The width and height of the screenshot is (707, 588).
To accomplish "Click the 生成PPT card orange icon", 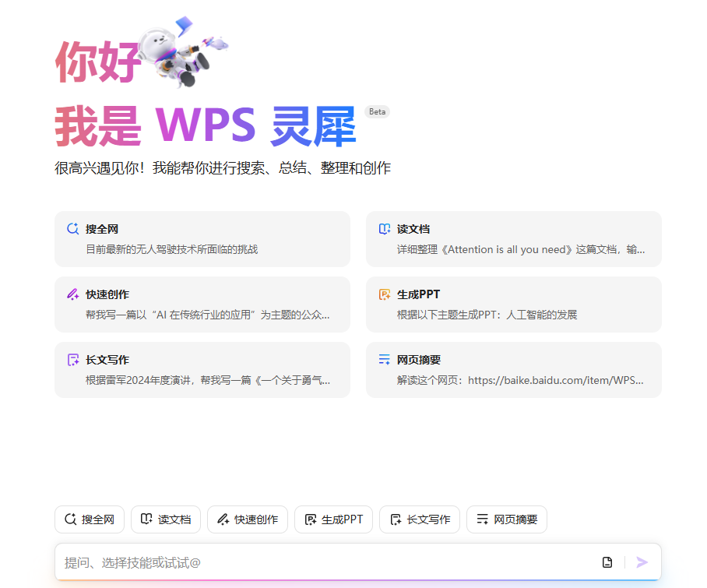I will (x=384, y=294).
